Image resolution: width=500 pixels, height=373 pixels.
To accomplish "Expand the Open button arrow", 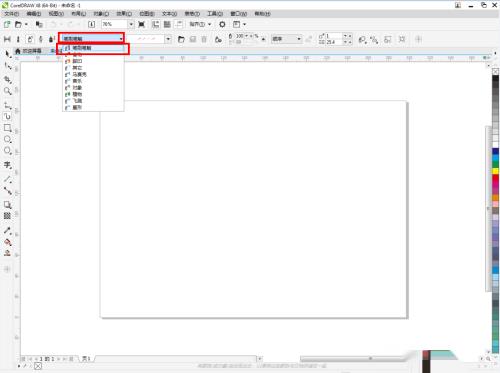I will pyautogui.click(x=26, y=24).
